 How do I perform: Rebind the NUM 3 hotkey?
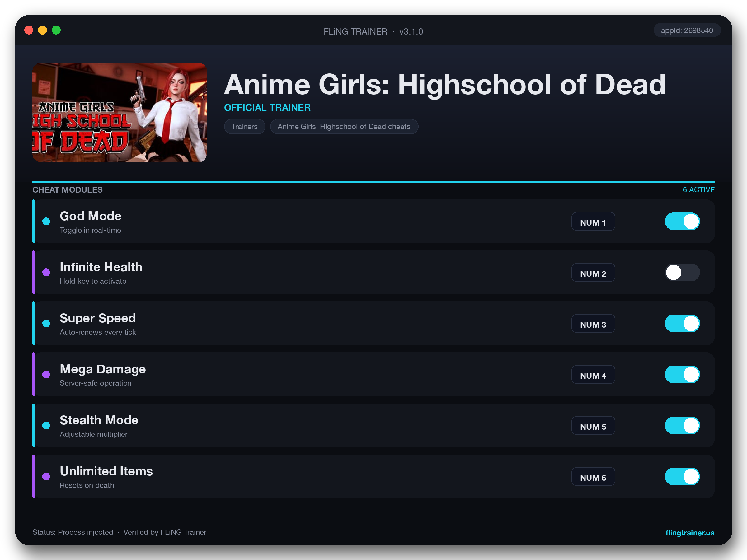coord(593,323)
